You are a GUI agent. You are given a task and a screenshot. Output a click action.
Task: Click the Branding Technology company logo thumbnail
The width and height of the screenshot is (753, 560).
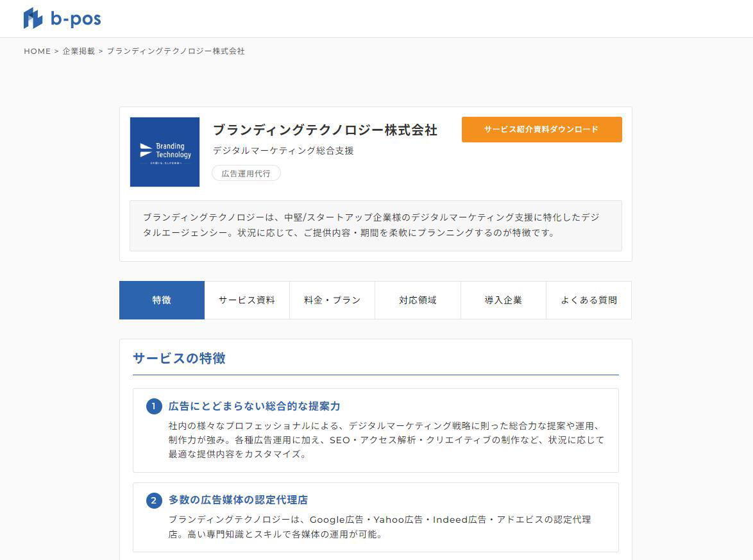pyautogui.click(x=165, y=152)
